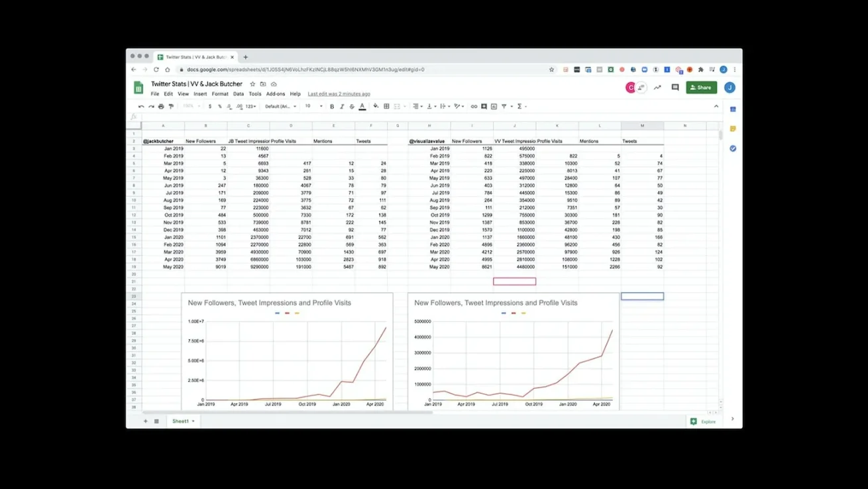The image size is (868, 489).
Task: Open the text color picker
Action: pyautogui.click(x=362, y=106)
